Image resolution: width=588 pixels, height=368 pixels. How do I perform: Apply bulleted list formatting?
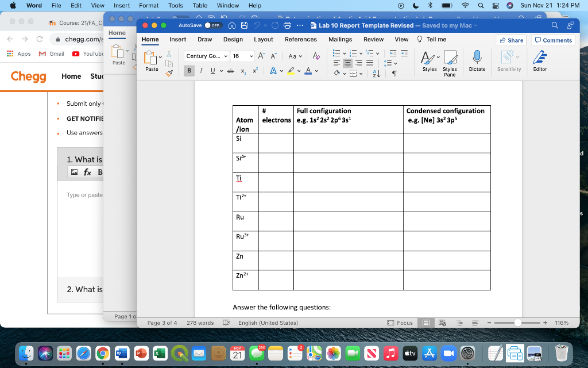tap(337, 53)
